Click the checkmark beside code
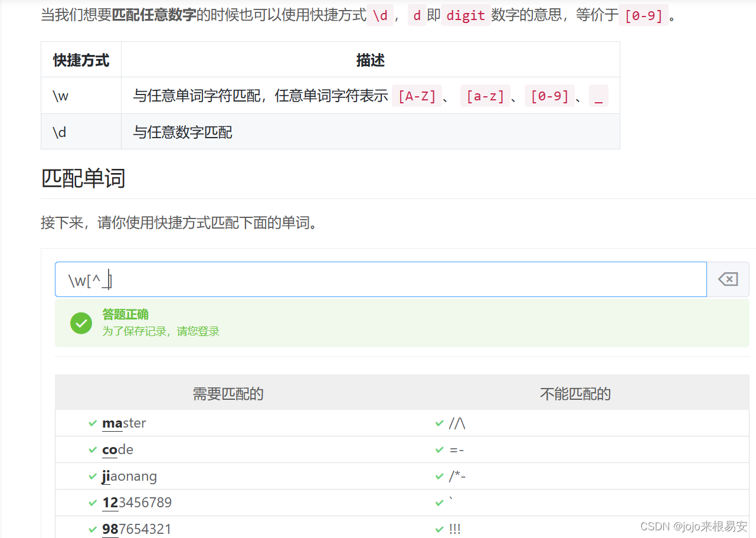Screen dimensions: 756x538 [93, 450]
